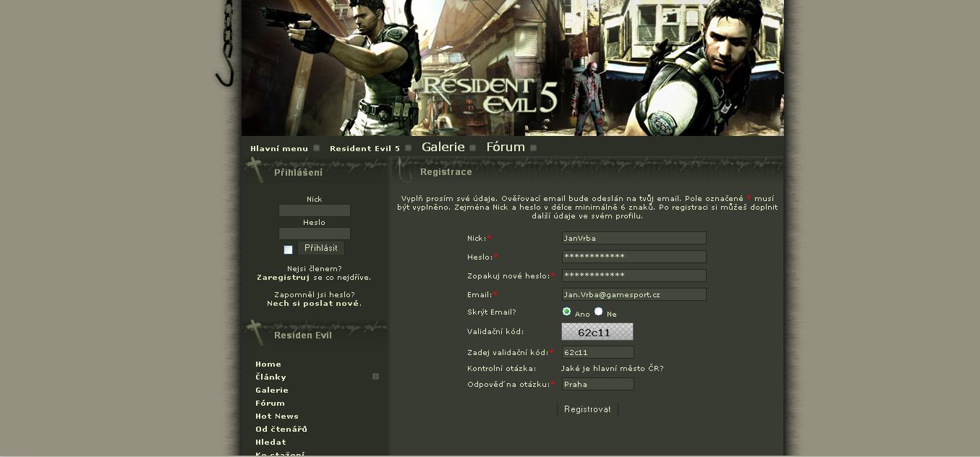
Task: Open Hot News in the sidebar
Action: pos(277,417)
